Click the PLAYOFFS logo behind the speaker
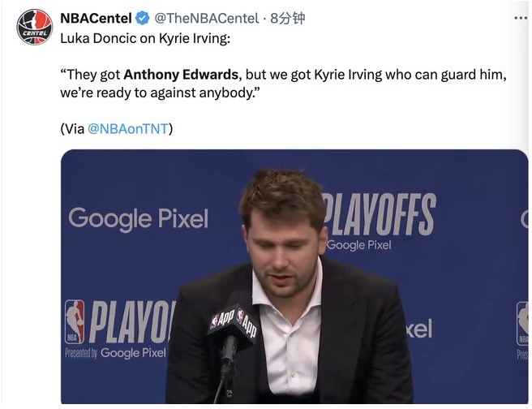This screenshot has width=532, height=409. (x=380, y=214)
